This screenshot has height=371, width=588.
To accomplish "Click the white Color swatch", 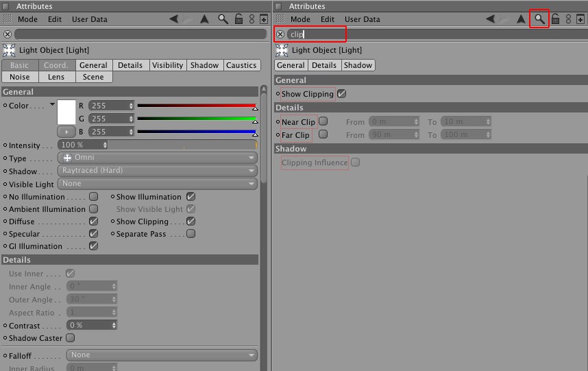I will (x=66, y=111).
